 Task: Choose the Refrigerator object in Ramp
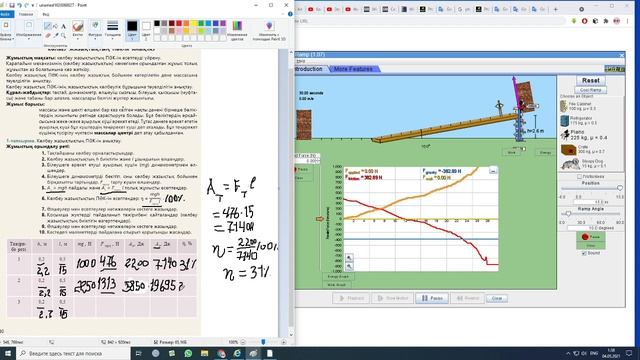click(579, 120)
